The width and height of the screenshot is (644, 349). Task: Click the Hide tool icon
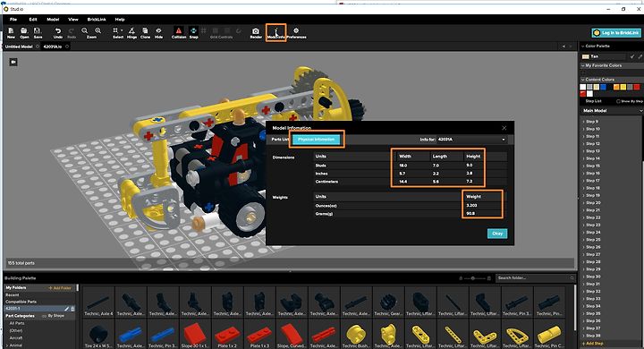tap(158, 33)
